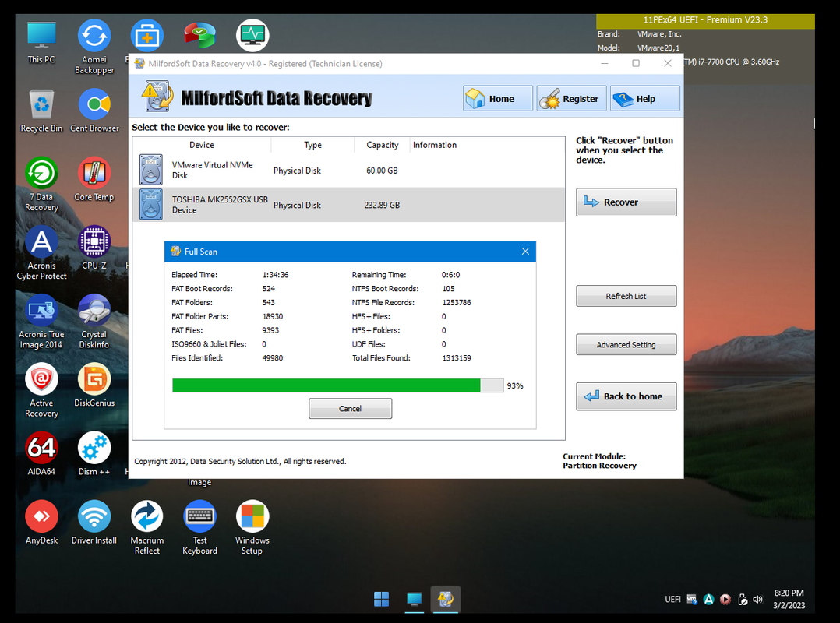Click the Total Files Found value 1313159
This screenshot has height=623, width=840.
(x=457, y=358)
